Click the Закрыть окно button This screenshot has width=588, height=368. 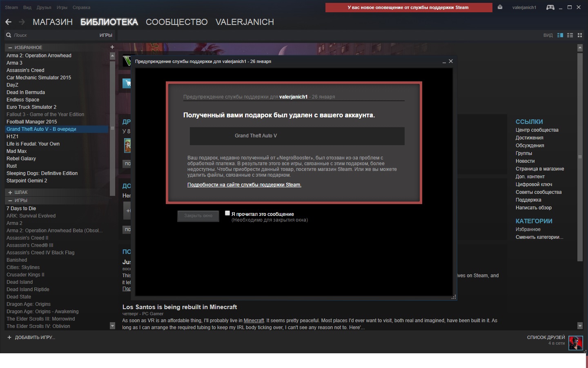[x=198, y=216]
